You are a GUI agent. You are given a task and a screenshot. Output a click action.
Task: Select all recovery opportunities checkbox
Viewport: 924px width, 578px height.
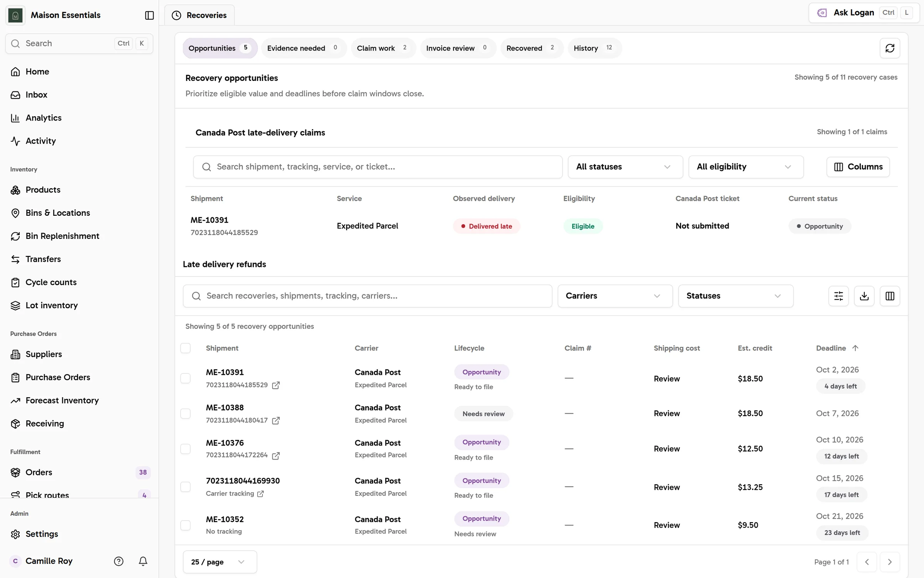click(186, 348)
